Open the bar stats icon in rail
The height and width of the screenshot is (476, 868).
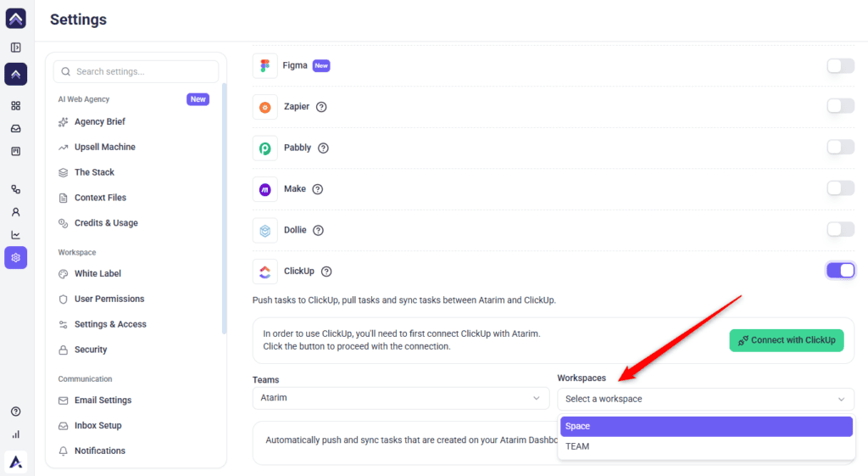click(15, 434)
